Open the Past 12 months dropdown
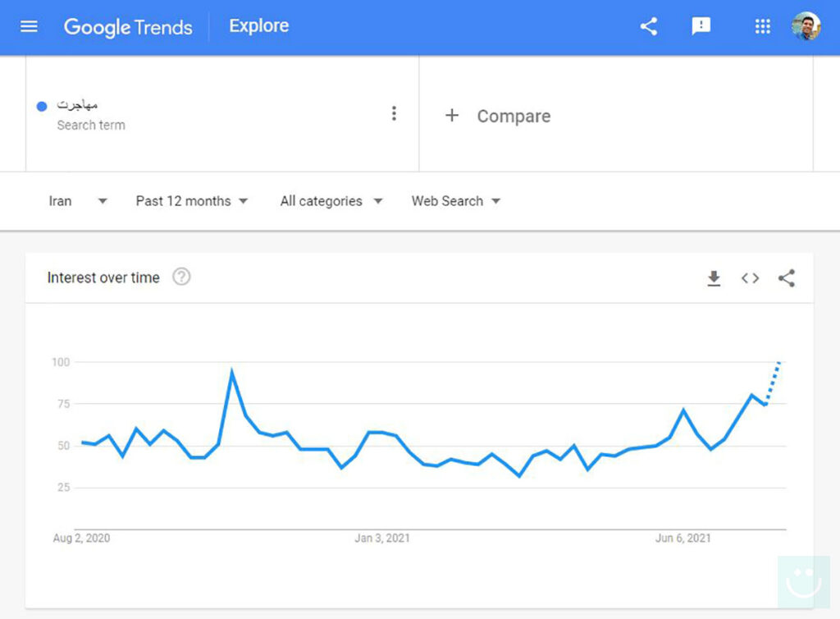The image size is (840, 619). click(192, 201)
